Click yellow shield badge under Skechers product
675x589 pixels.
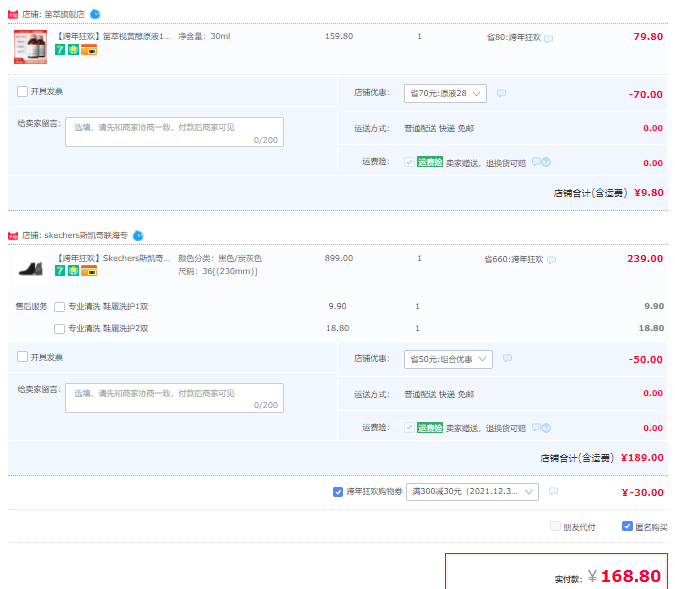click(74, 271)
